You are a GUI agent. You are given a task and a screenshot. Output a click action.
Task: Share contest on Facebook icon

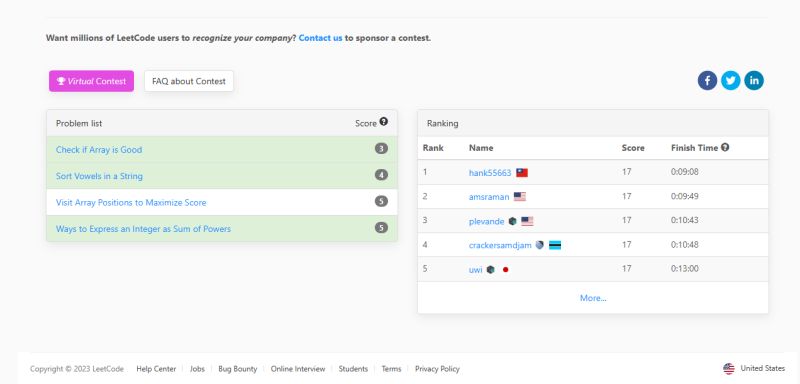pos(707,81)
